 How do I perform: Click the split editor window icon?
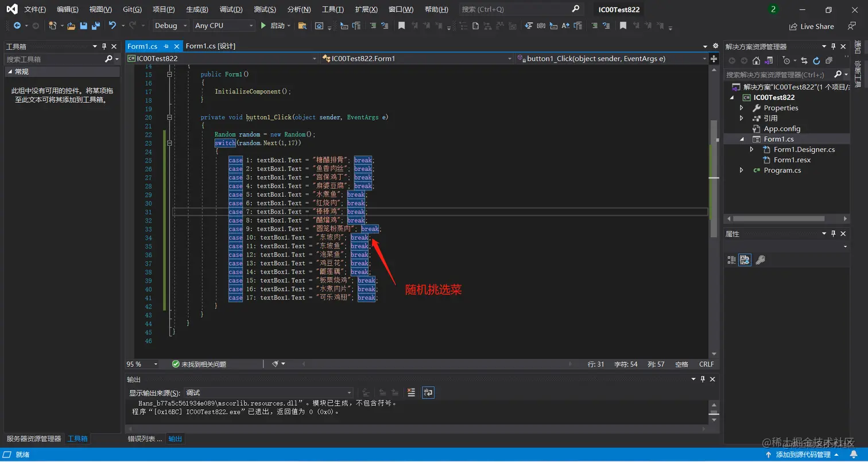[714, 59]
